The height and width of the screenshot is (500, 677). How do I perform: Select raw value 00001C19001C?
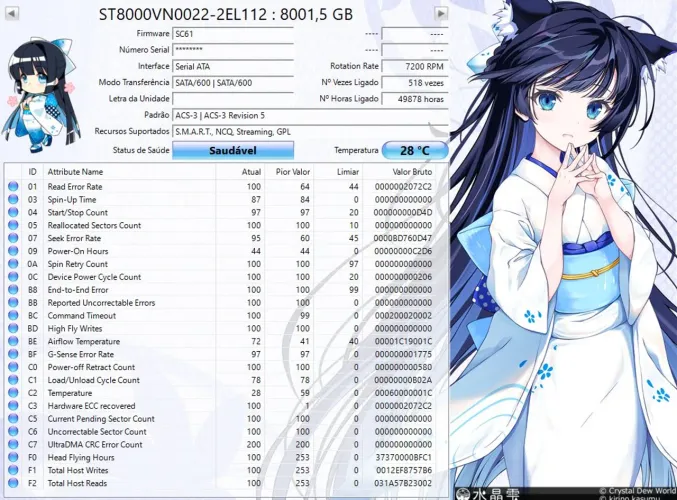403,342
